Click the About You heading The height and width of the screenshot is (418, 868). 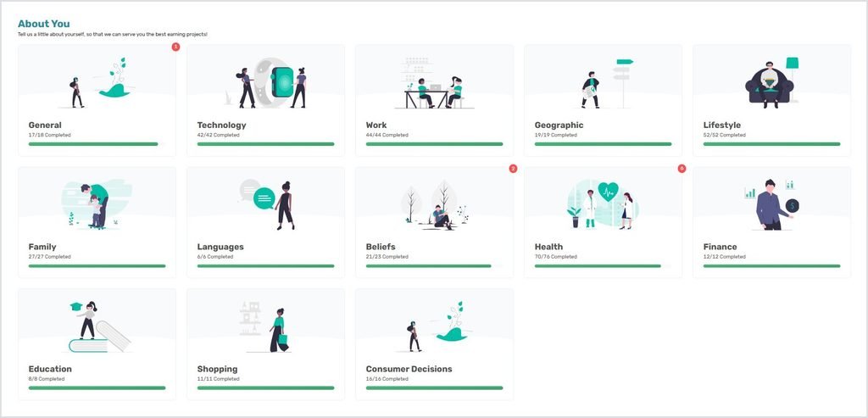(x=44, y=24)
